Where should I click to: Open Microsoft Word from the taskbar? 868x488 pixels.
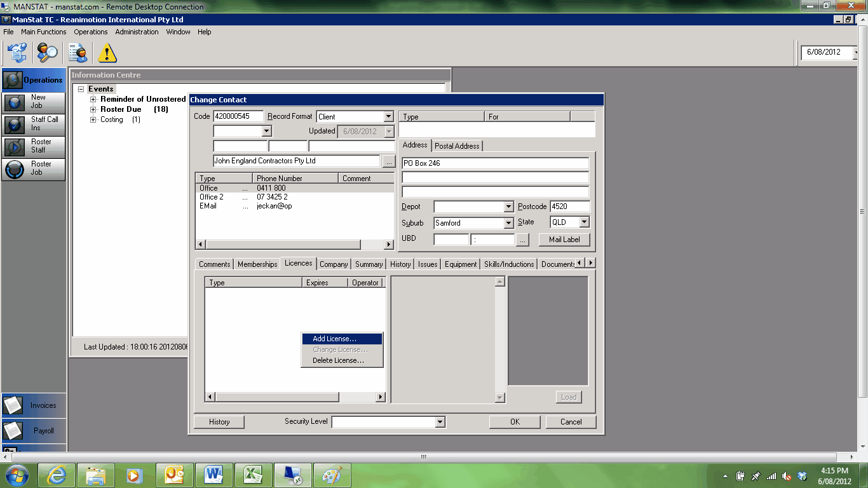tap(214, 475)
